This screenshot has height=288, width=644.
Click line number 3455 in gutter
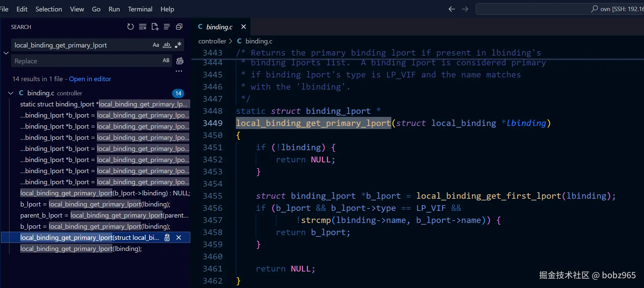(x=213, y=196)
